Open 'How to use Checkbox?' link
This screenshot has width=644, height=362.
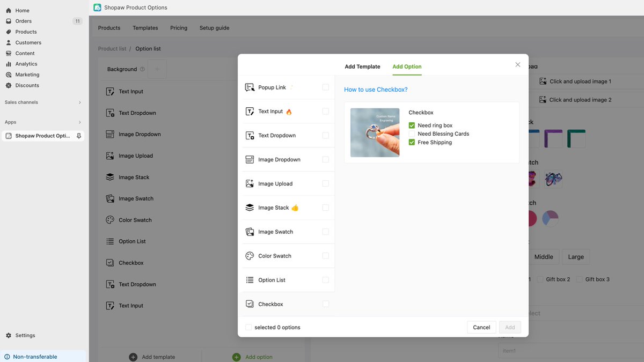point(376,90)
